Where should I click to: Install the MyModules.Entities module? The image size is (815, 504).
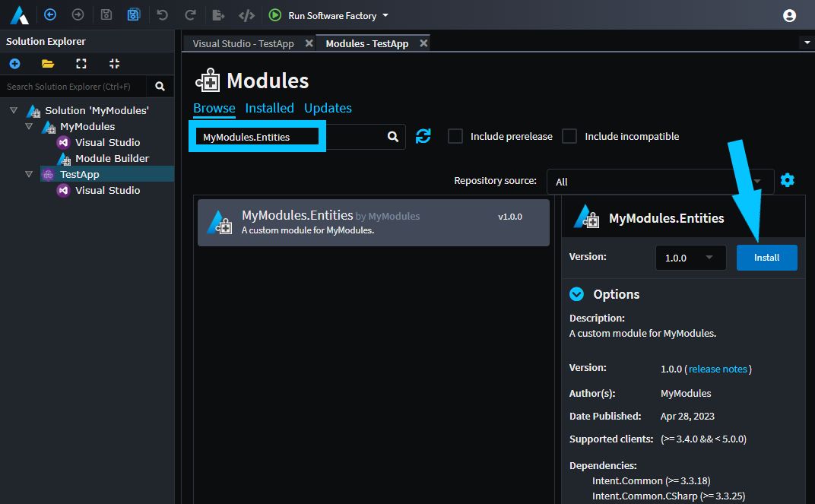coord(766,257)
